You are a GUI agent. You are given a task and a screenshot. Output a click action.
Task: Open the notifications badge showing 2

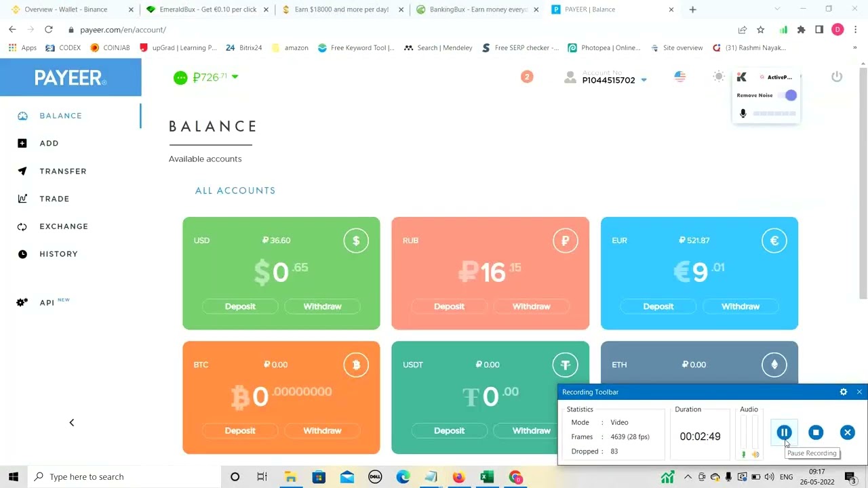click(x=527, y=77)
